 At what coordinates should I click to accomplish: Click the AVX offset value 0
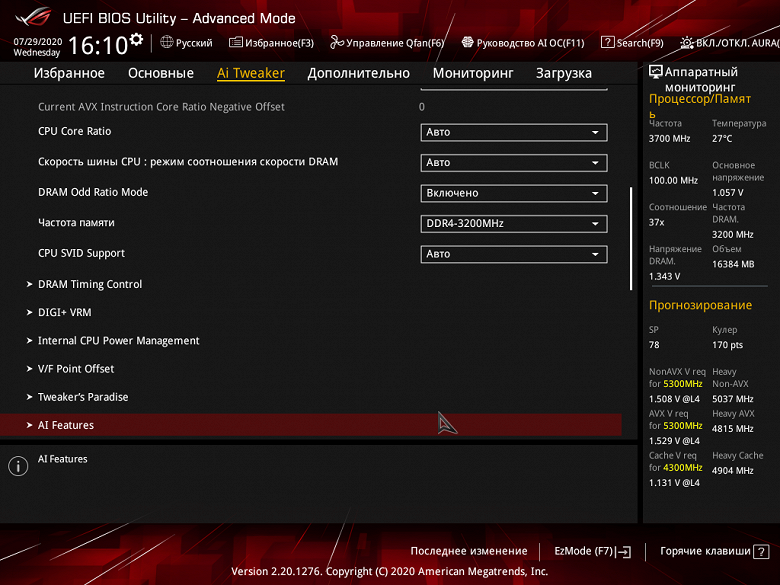pos(422,107)
